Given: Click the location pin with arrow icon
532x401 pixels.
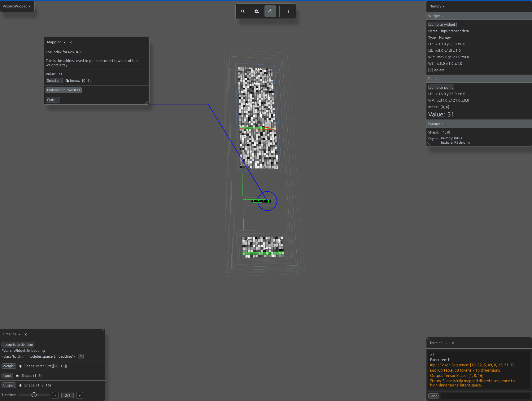Looking at the screenshot, I should pyautogui.click(x=257, y=11).
